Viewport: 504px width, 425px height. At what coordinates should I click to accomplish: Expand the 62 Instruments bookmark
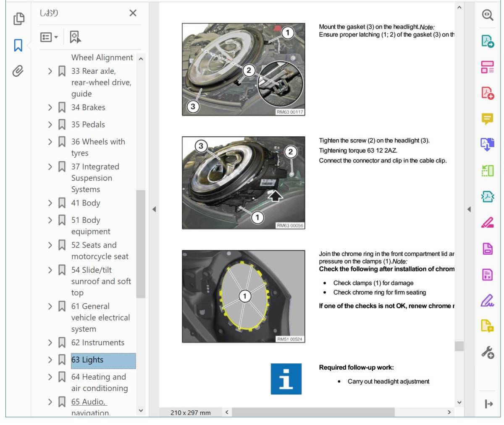[x=50, y=343]
